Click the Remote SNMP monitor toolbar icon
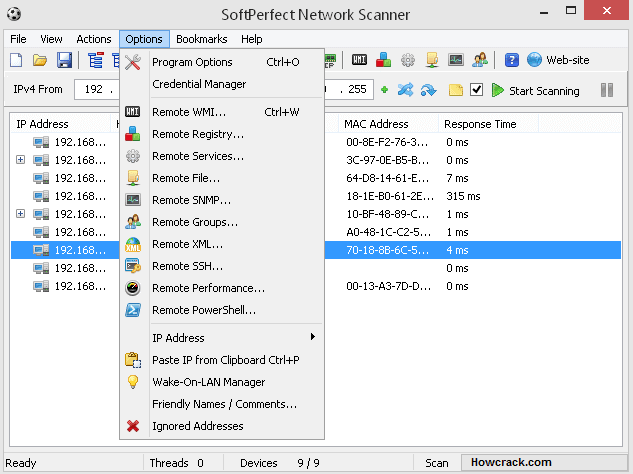This screenshot has width=633, height=474. 456,60
